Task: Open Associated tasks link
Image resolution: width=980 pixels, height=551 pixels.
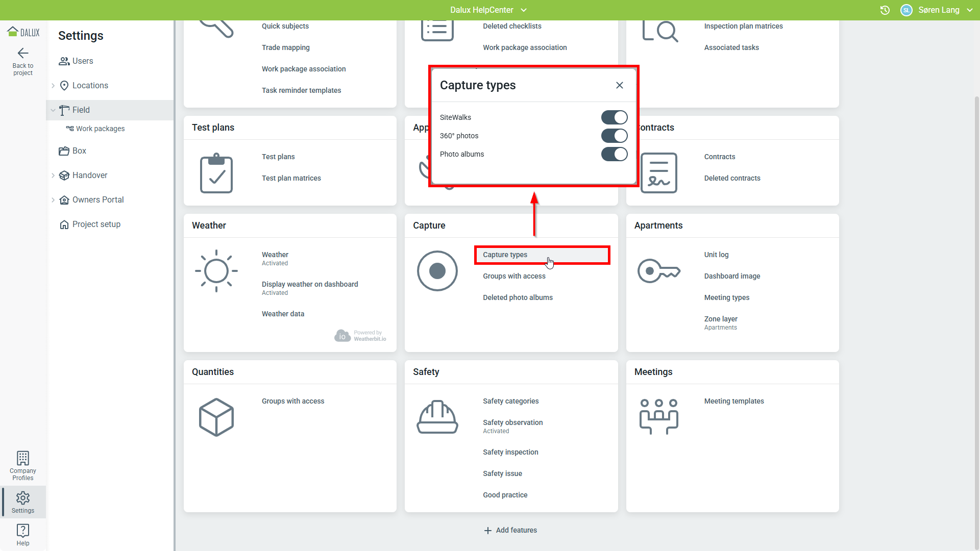Action: [731, 47]
